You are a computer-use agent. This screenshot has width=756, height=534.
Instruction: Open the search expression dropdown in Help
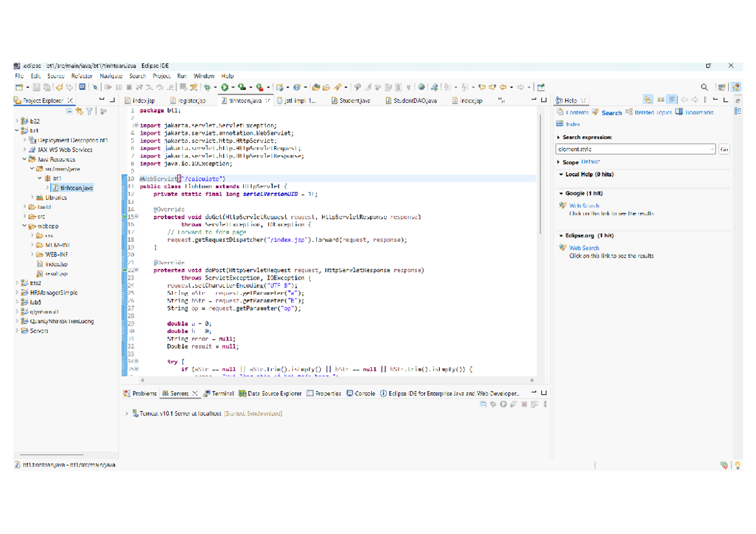pos(713,149)
